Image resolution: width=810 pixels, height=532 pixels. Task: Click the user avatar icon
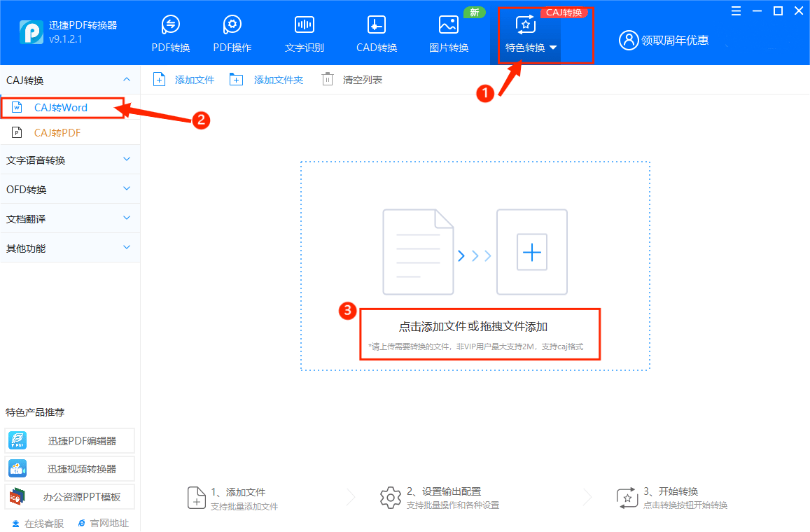(x=629, y=40)
